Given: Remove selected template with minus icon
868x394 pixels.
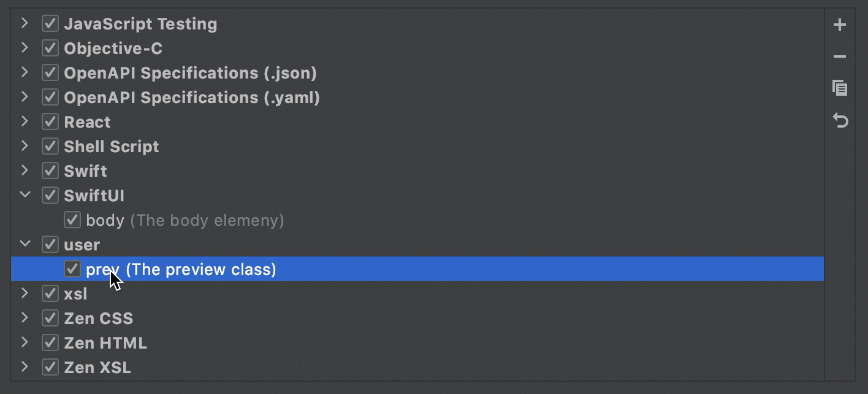Looking at the screenshot, I should coord(840,57).
